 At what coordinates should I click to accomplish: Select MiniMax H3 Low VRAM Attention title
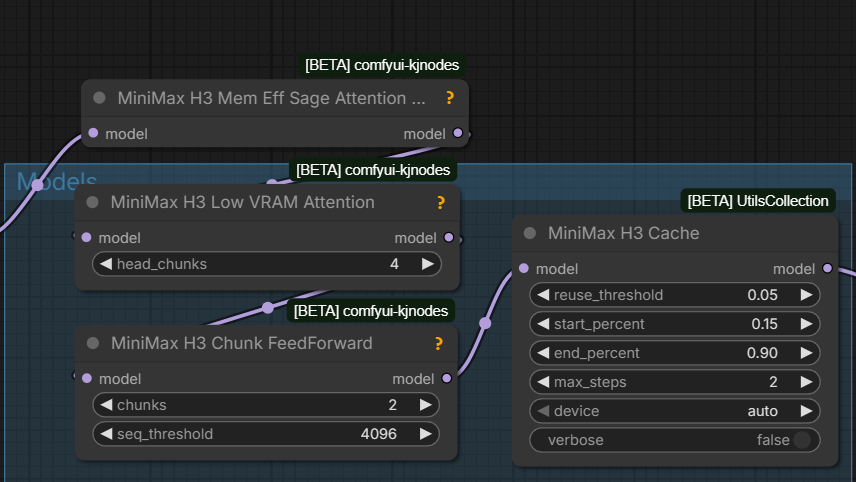pyautogui.click(x=243, y=203)
